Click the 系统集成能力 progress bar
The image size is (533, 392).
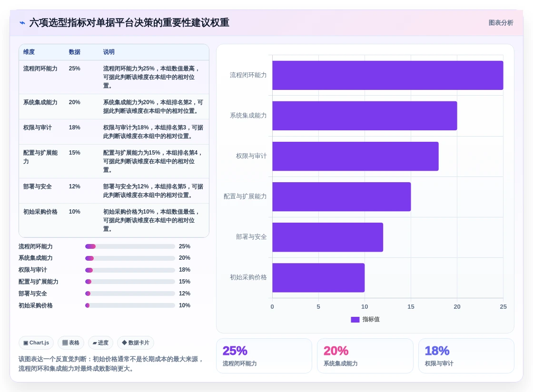tap(130, 258)
